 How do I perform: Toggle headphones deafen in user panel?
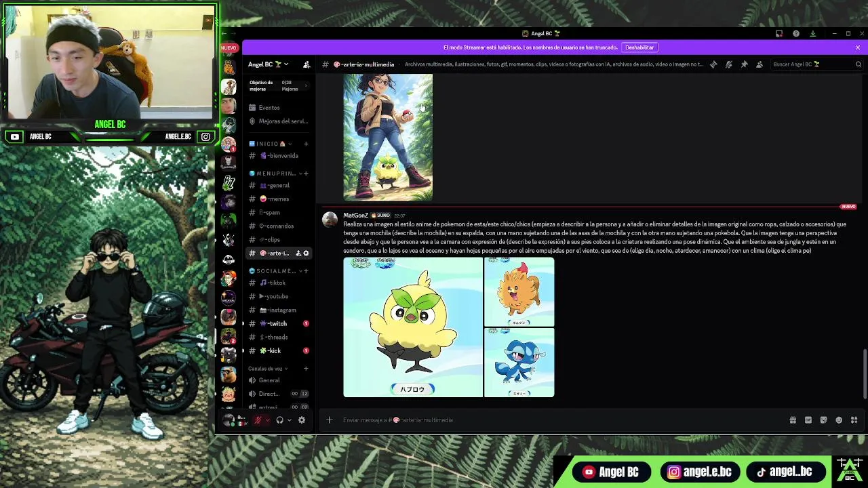click(279, 420)
